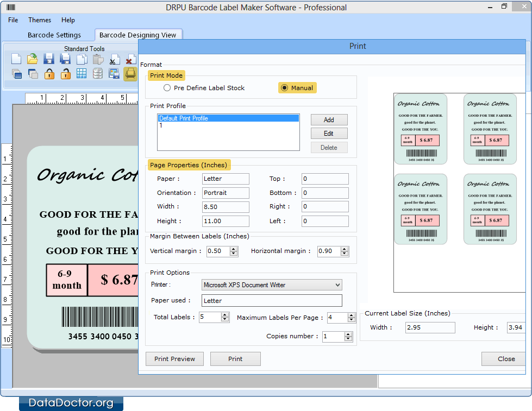Click the Save floppy disk icon
532x411 pixels.
click(x=49, y=59)
